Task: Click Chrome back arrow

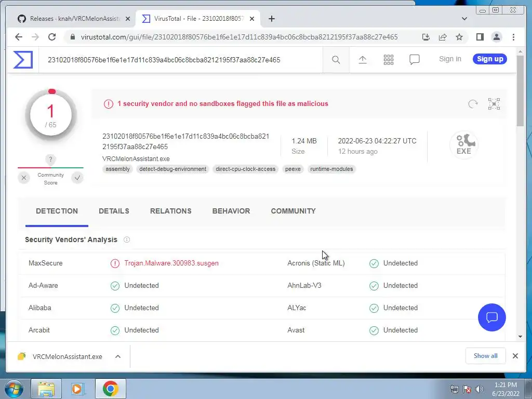Action: point(19,37)
